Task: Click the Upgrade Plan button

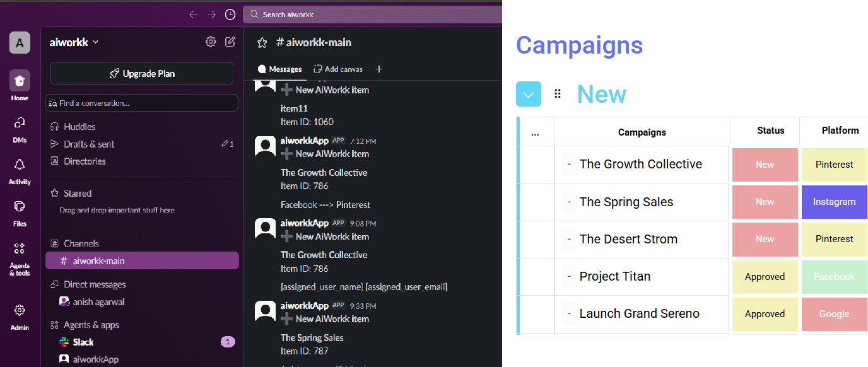Action: (x=142, y=73)
